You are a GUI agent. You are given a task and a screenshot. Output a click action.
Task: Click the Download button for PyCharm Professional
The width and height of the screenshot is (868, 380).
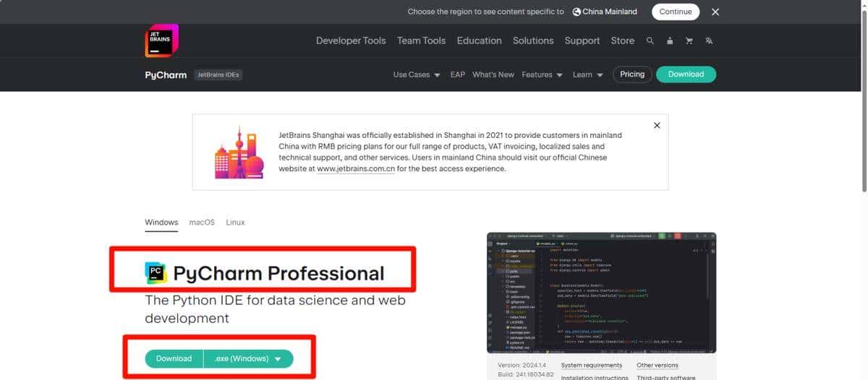(x=174, y=358)
